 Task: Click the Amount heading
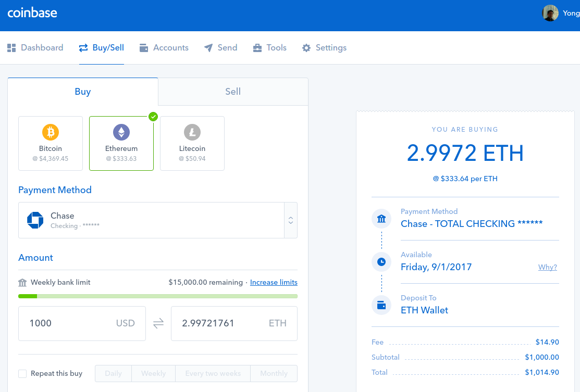point(35,258)
